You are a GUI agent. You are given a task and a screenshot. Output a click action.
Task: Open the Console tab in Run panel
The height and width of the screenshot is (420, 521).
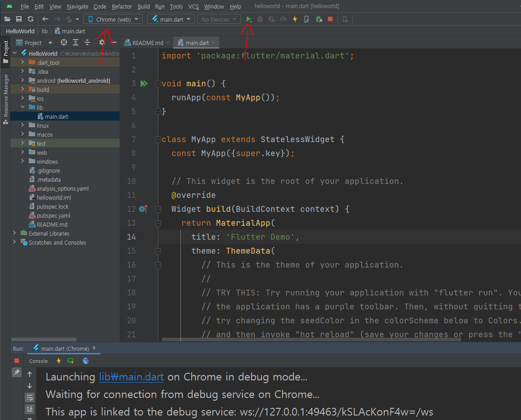click(38, 361)
